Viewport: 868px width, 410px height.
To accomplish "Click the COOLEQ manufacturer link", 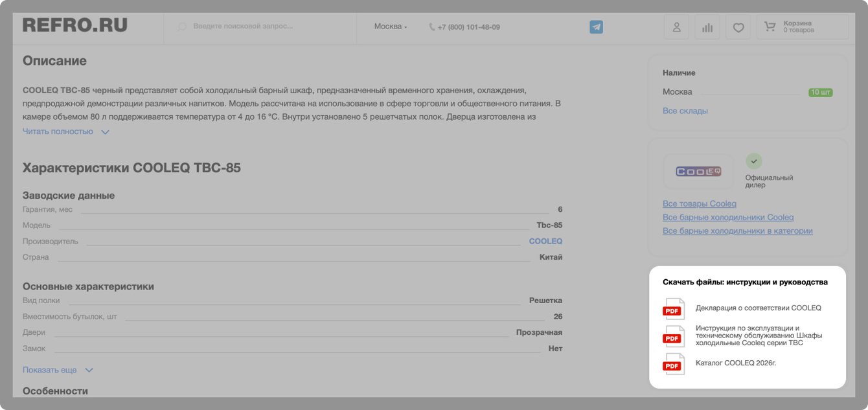I will pos(545,241).
